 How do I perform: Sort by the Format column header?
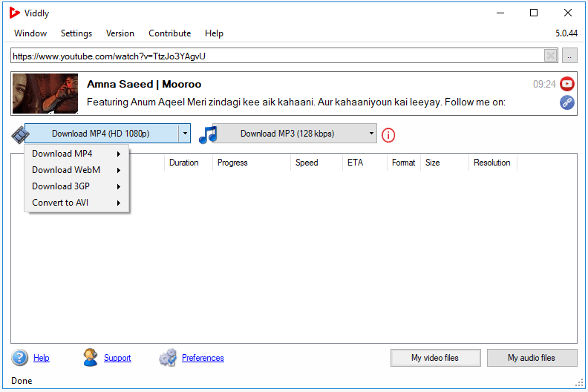(x=404, y=163)
